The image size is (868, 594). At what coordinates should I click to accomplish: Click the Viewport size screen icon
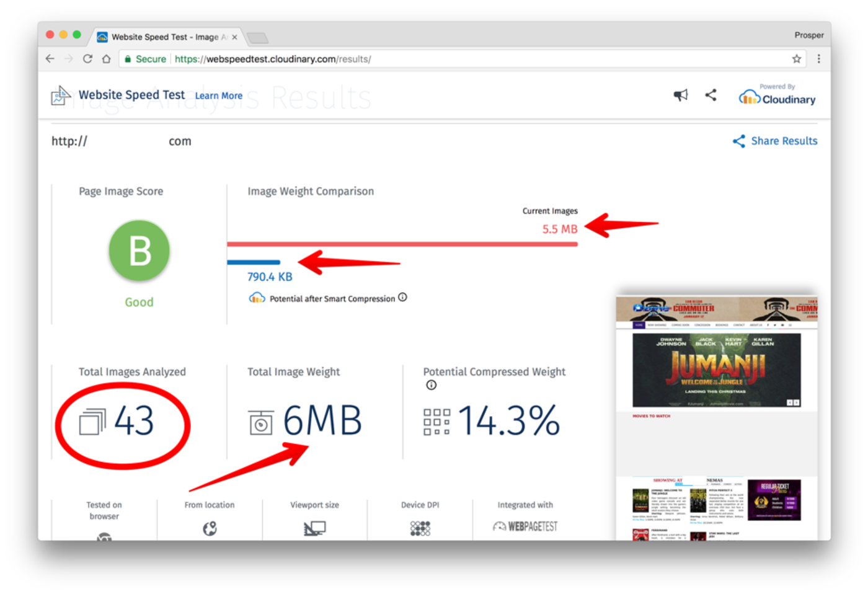tap(314, 528)
